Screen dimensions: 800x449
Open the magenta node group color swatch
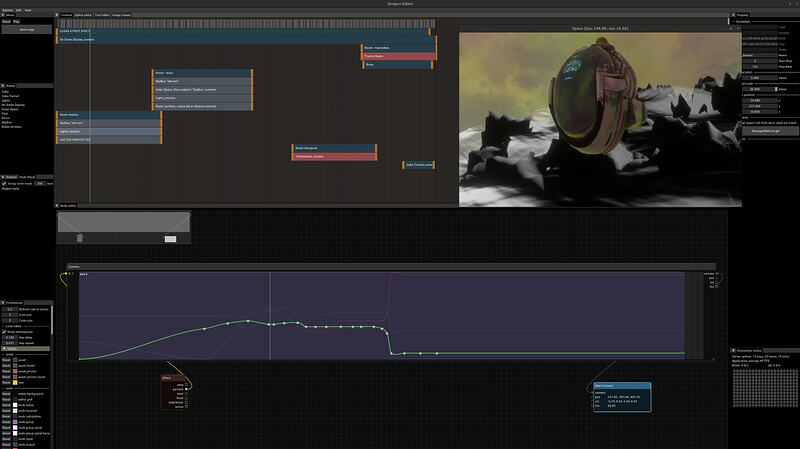click(x=15, y=422)
